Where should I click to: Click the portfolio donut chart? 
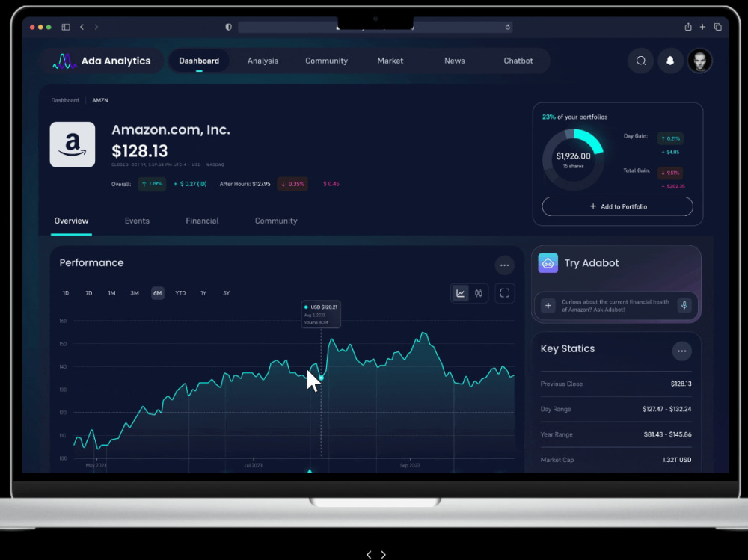pos(573,159)
